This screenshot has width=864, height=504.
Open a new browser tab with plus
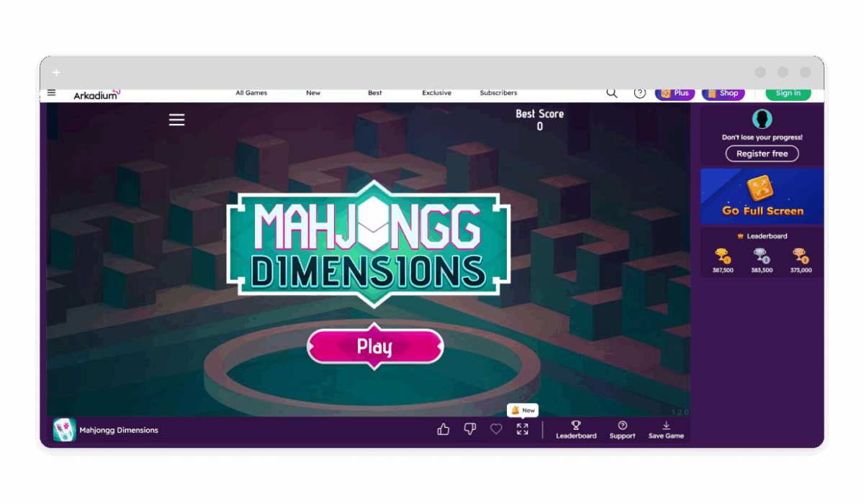[57, 73]
